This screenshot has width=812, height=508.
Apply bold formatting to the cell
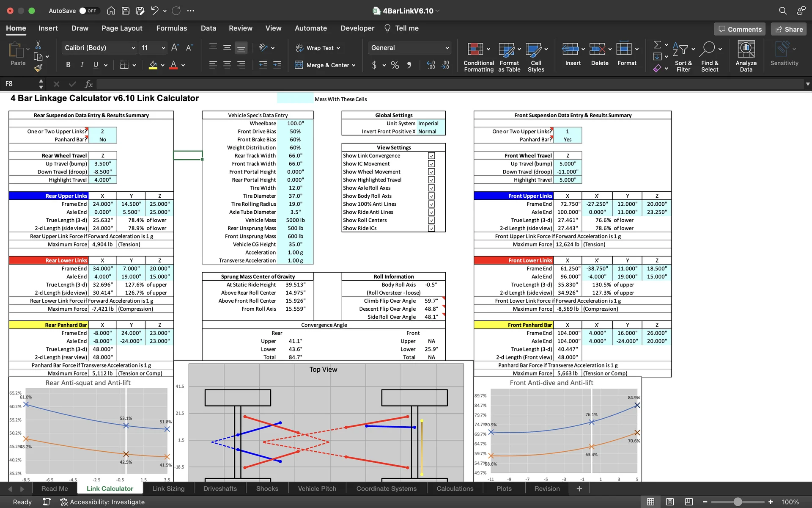point(68,65)
